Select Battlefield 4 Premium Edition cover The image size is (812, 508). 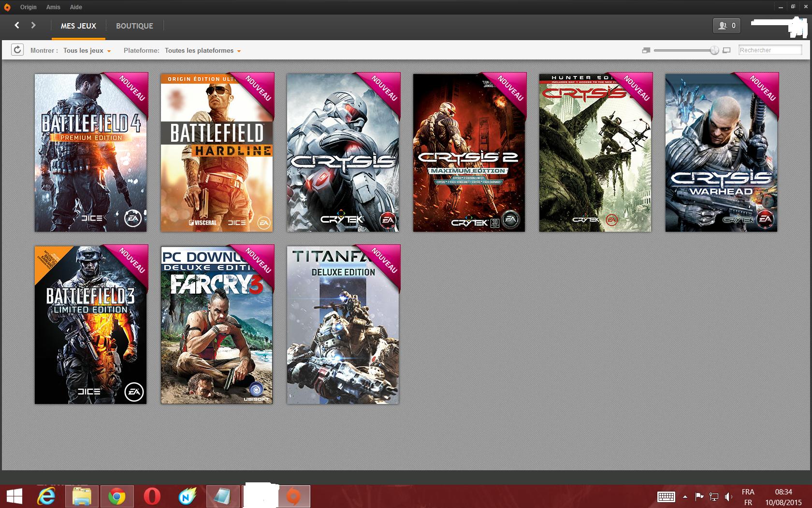(x=91, y=152)
